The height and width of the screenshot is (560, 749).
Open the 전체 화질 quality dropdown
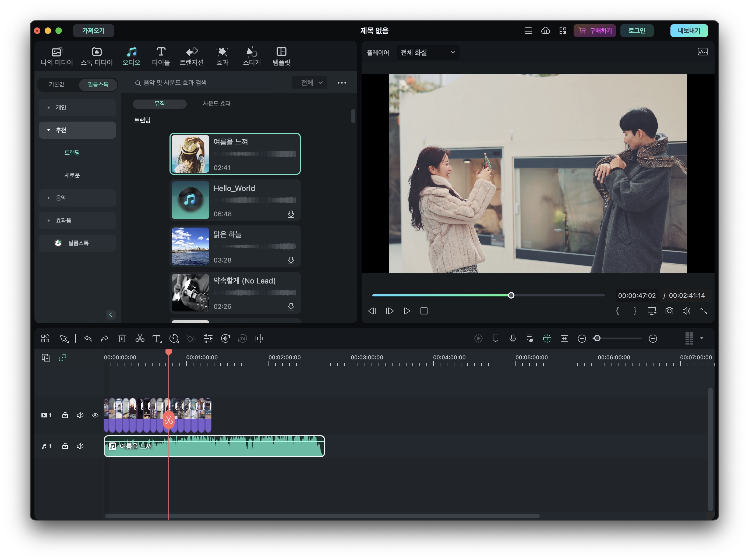tap(427, 52)
